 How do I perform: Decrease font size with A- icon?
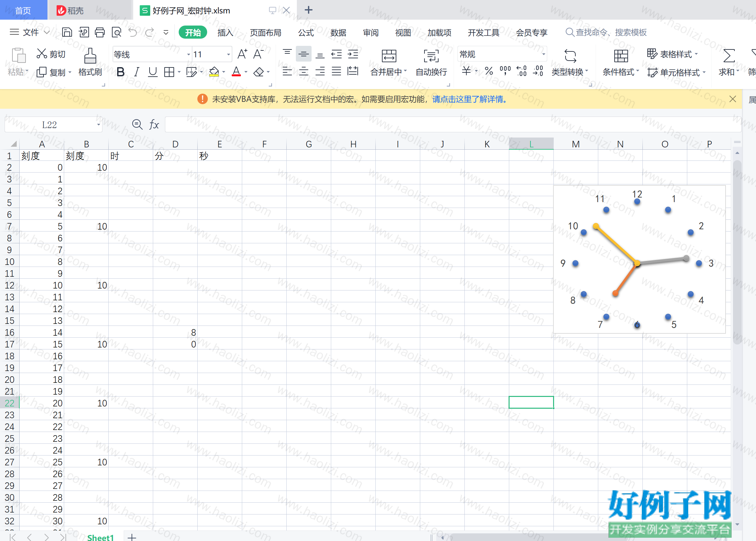(x=258, y=54)
